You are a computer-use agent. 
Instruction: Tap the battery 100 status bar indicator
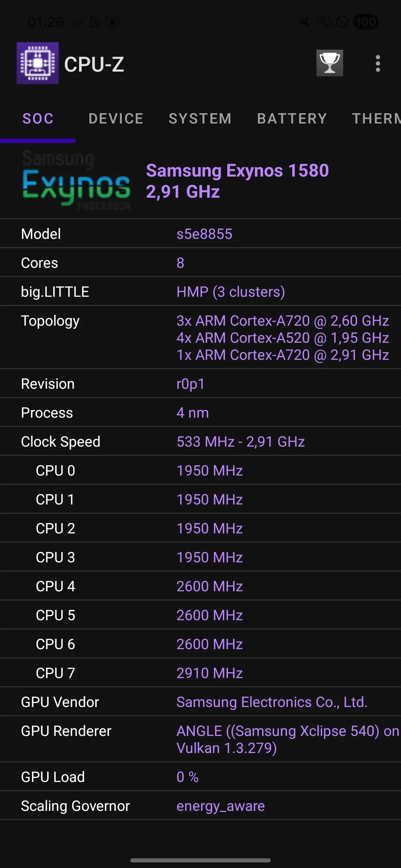point(366,22)
